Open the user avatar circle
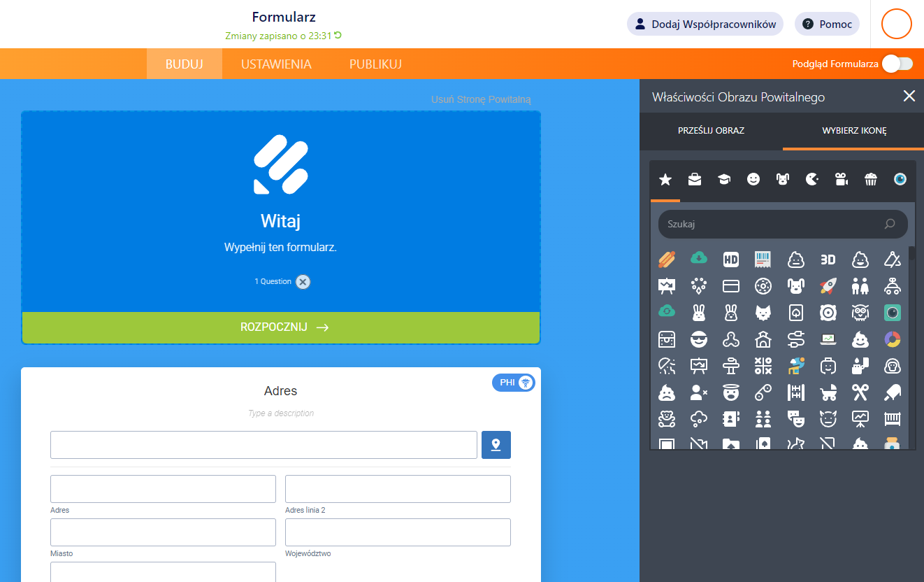The width and height of the screenshot is (924, 582). point(897,24)
